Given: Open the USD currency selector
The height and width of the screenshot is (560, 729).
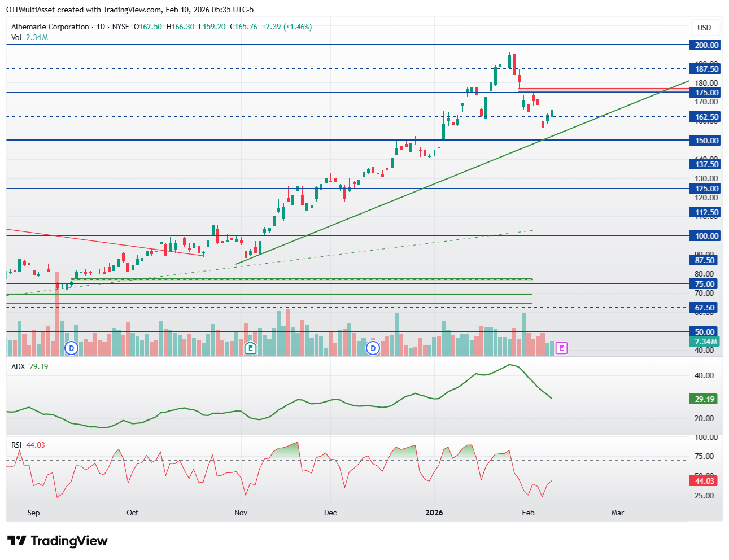Looking at the screenshot, I should (704, 28).
